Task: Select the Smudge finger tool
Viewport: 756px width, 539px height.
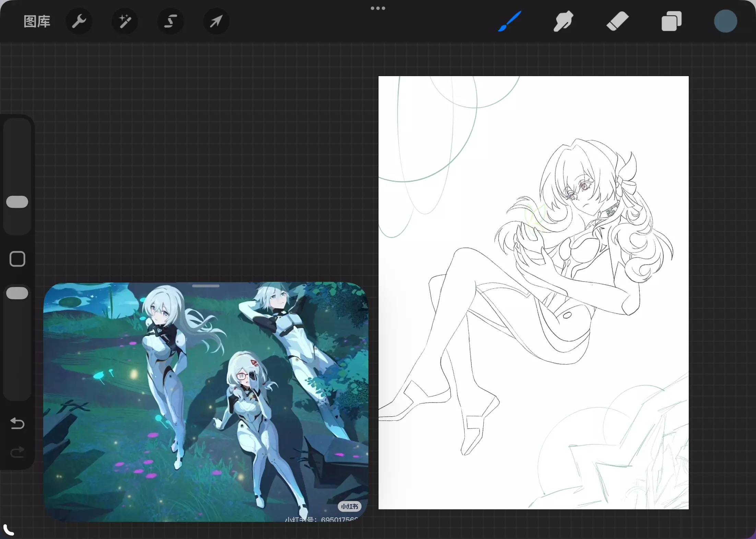Action: [563, 21]
